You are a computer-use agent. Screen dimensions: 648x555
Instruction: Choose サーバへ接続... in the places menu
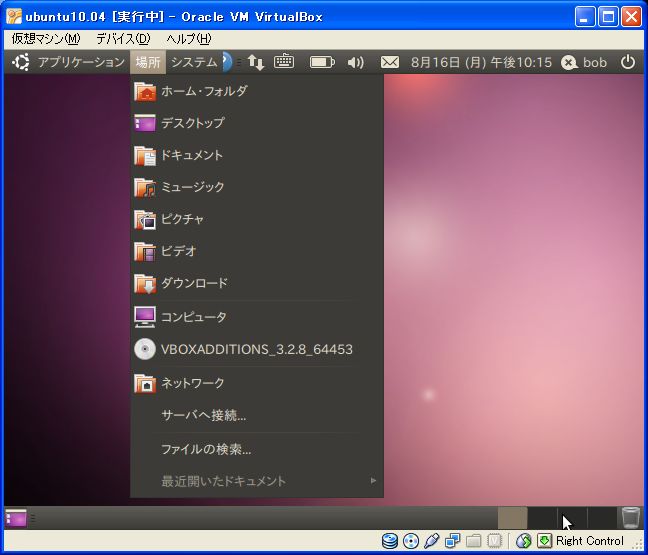click(x=257, y=415)
